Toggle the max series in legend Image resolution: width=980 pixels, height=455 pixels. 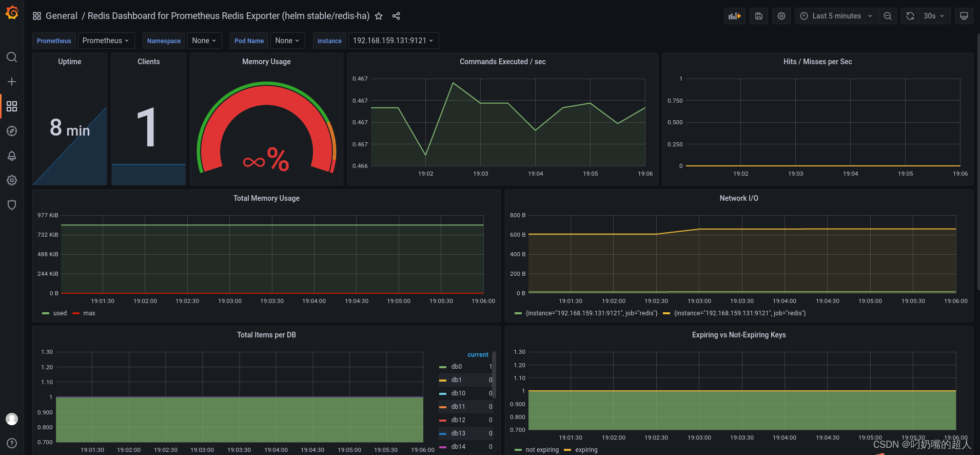coord(89,313)
